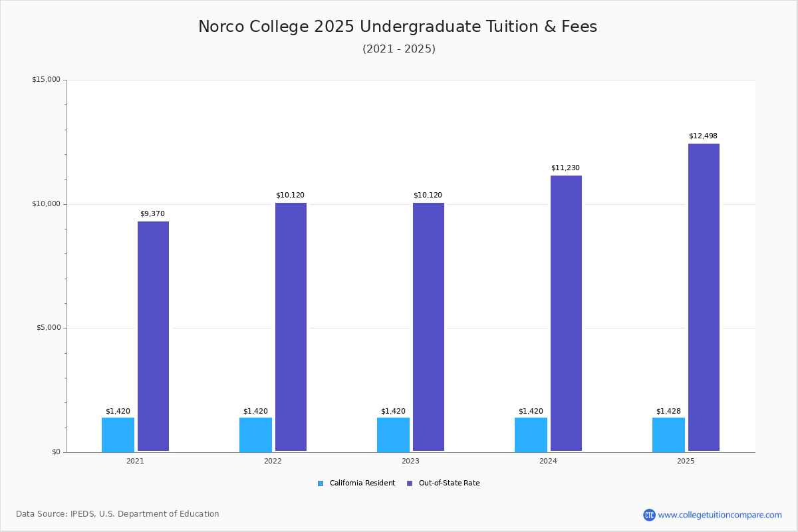Click Out-of-State Rate purple legend swatch
Screen dimensions: 798x532
[410, 483]
